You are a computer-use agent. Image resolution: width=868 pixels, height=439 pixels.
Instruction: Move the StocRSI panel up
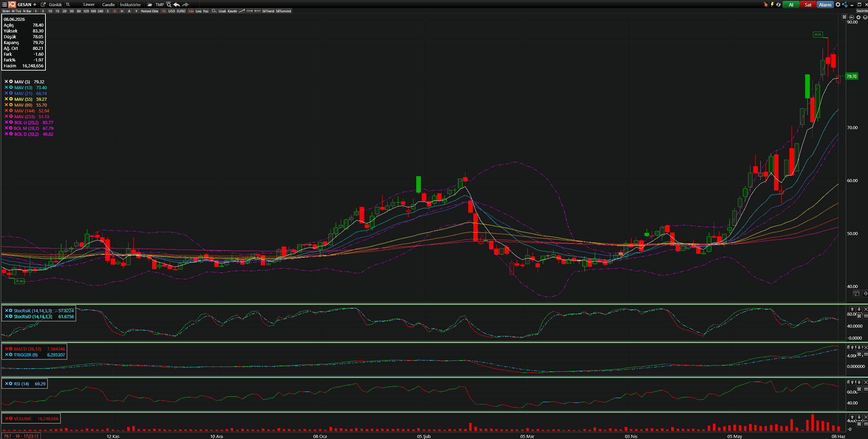(x=852, y=309)
